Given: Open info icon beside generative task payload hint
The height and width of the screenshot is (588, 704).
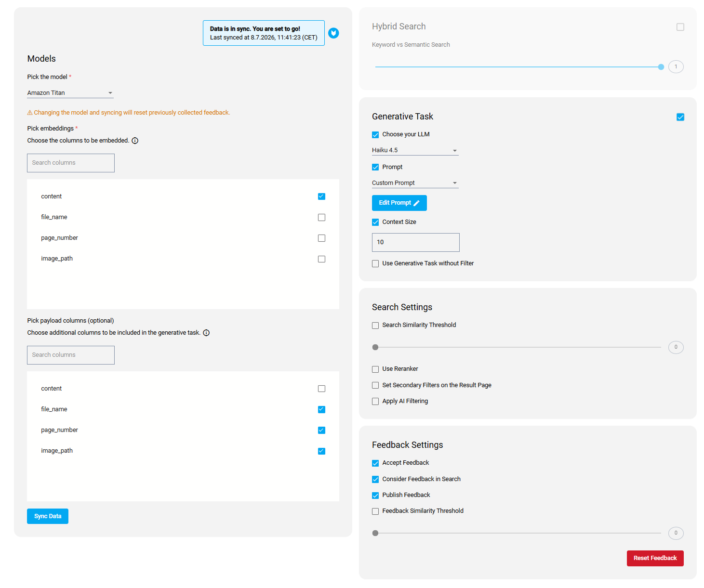Looking at the screenshot, I should [206, 333].
